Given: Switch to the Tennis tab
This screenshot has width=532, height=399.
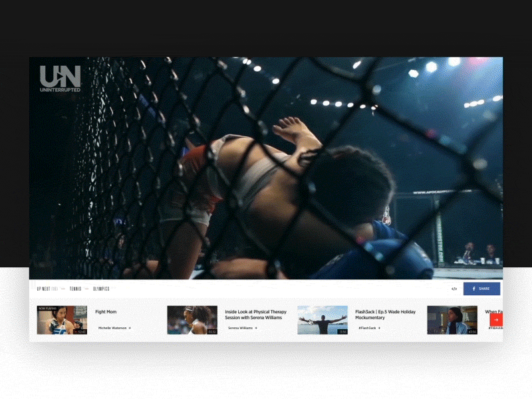Looking at the screenshot, I should (75, 289).
